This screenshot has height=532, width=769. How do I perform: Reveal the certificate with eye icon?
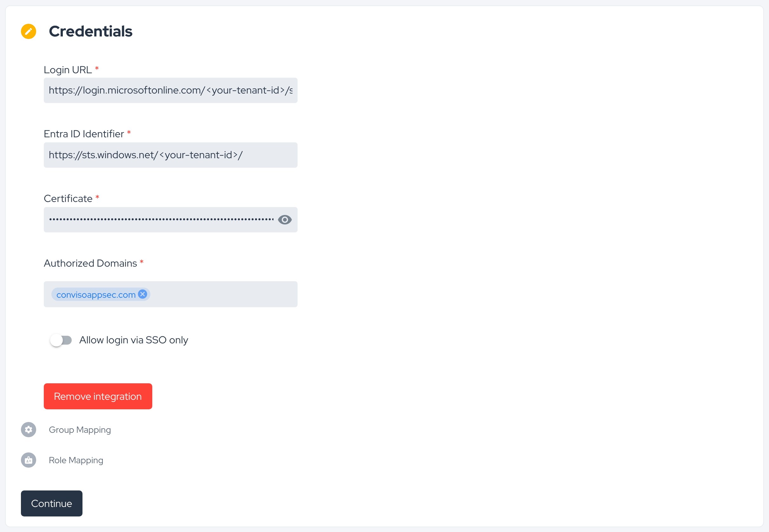pyautogui.click(x=285, y=220)
